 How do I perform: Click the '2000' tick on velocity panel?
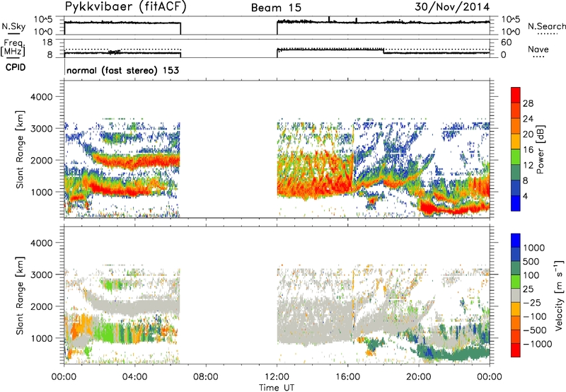pos(41,306)
